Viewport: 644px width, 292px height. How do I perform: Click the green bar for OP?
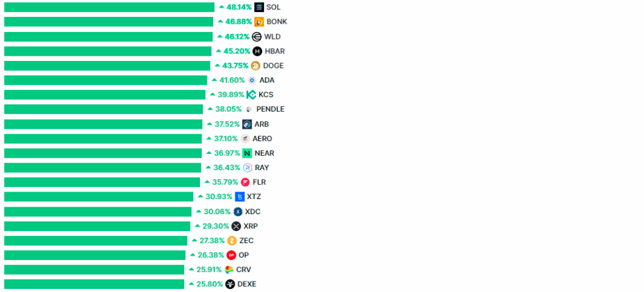[94, 255]
